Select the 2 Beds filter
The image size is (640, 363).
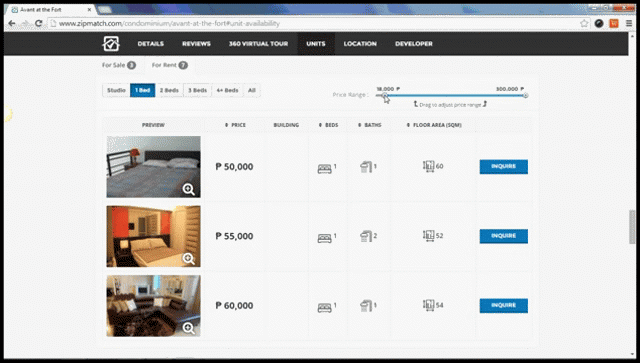[x=169, y=90]
